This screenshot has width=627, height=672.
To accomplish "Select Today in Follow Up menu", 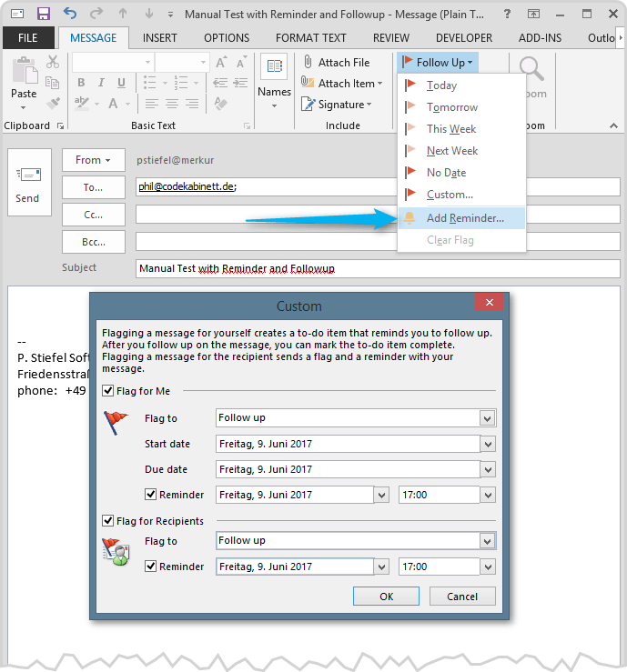I will 461,85.
